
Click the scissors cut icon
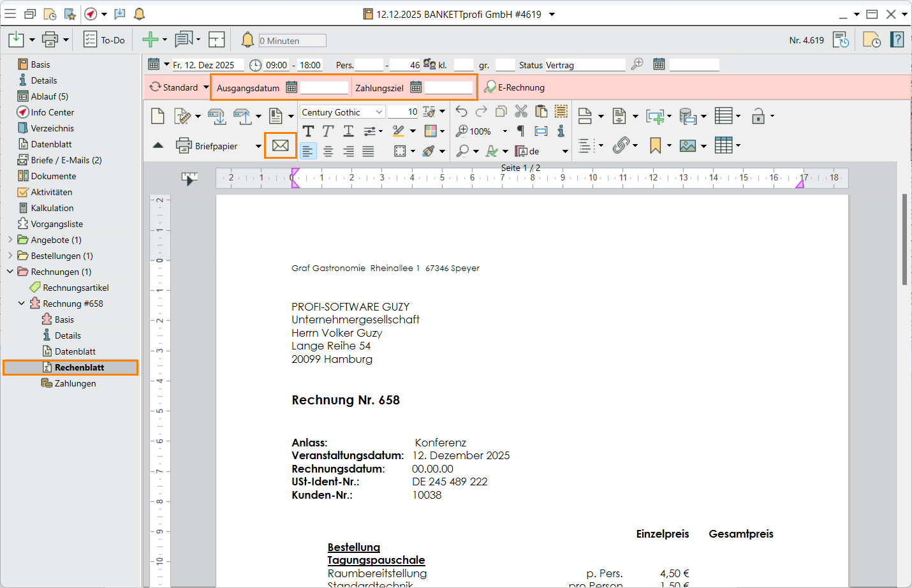(521, 112)
